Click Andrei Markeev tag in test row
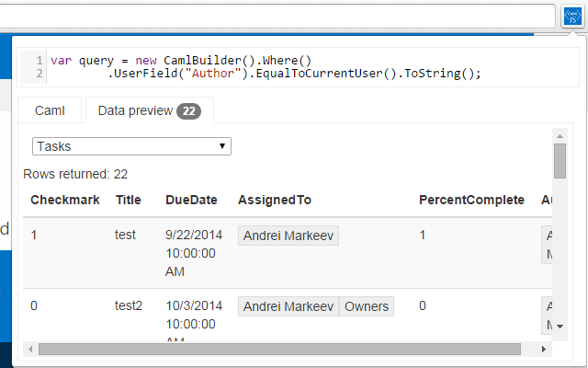This screenshot has width=588, height=368. [288, 236]
